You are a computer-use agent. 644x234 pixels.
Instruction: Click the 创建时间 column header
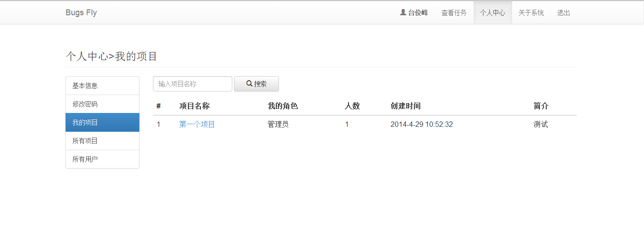405,106
